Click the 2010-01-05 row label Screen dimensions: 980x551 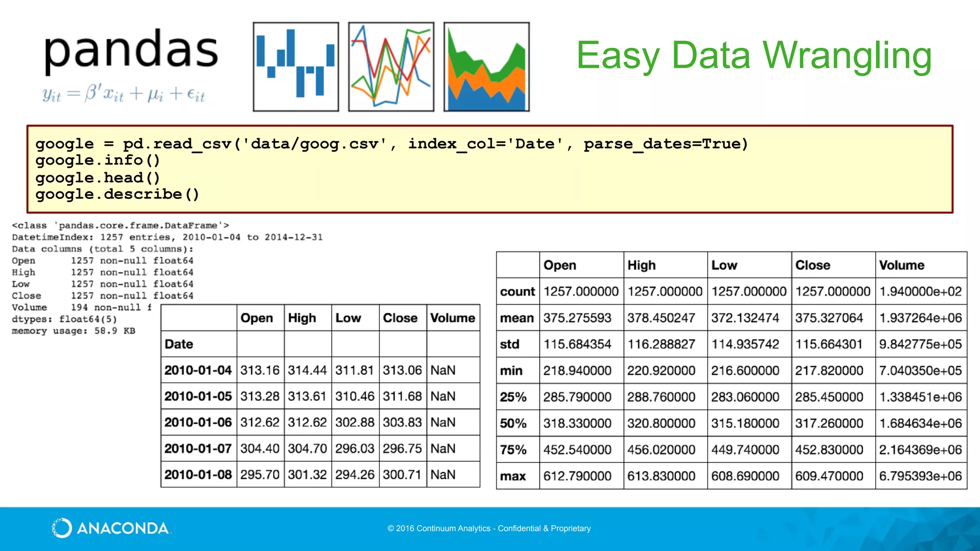pyautogui.click(x=198, y=397)
